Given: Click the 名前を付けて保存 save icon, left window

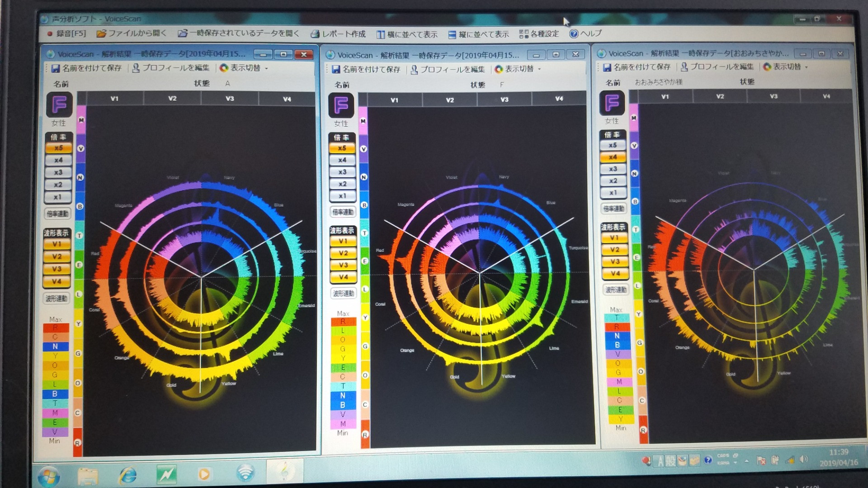Looking at the screenshot, I should coord(56,68).
